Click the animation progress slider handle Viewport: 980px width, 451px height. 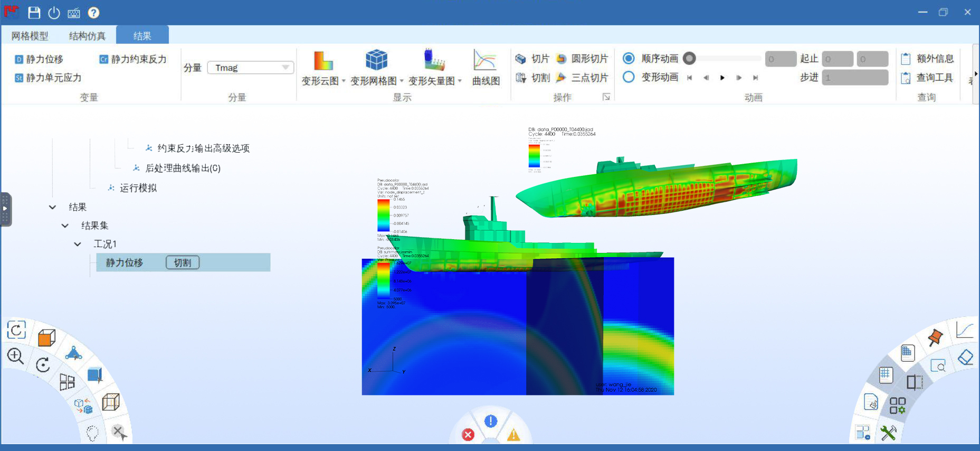[x=689, y=58]
